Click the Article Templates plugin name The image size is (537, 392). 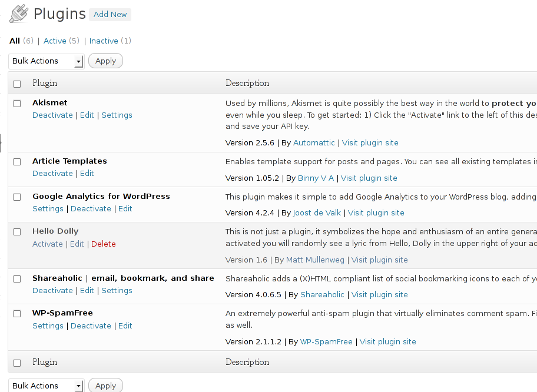click(70, 161)
